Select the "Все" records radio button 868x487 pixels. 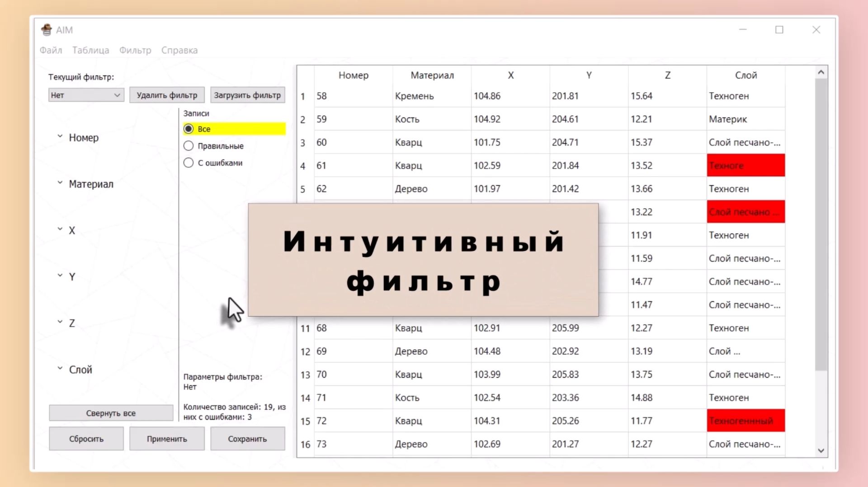pos(189,129)
